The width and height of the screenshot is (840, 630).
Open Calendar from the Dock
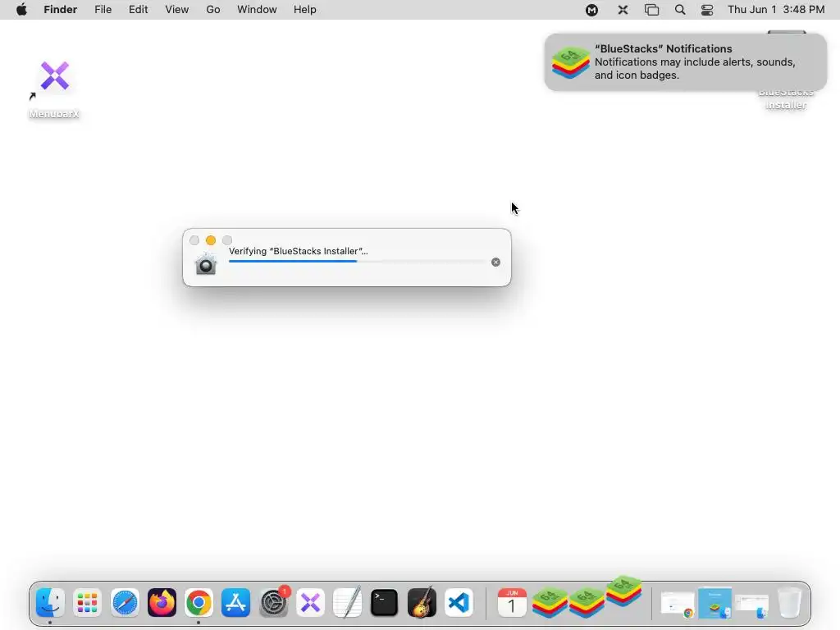tap(512, 603)
